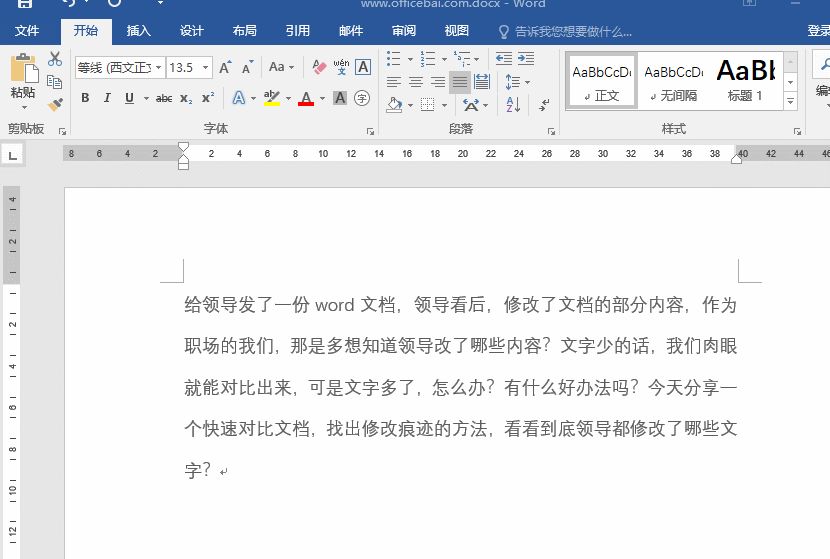This screenshot has height=559, width=830.
Task: Click the numbered list icon
Action: (428, 58)
